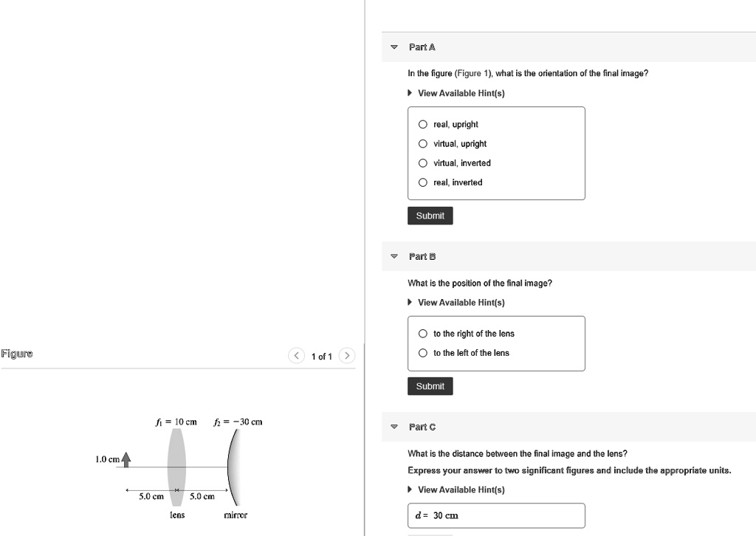Select the real, upright answer option
The image size is (756, 536).
[x=422, y=124]
